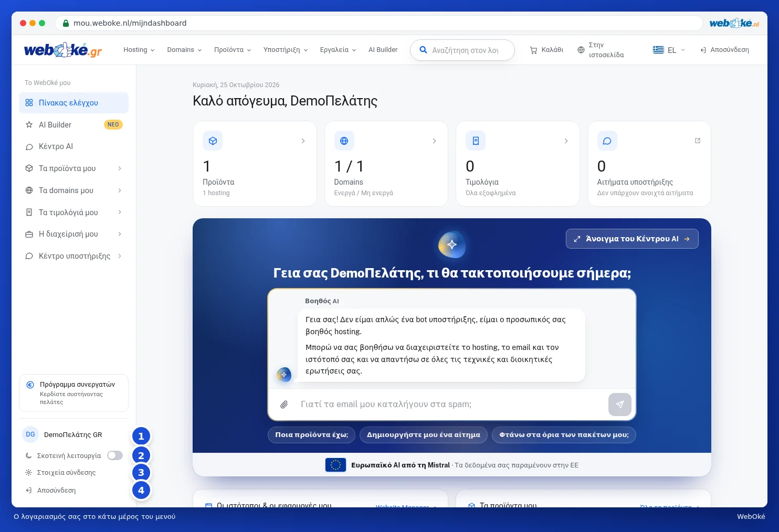Click the DG account avatar
This screenshot has height=532, width=779.
pyautogui.click(x=30, y=434)
